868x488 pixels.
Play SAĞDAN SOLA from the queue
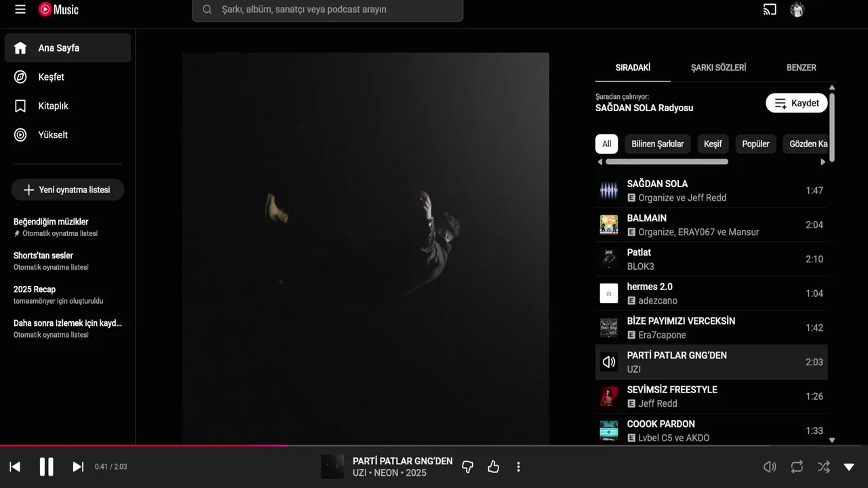[x=711, y=190]
